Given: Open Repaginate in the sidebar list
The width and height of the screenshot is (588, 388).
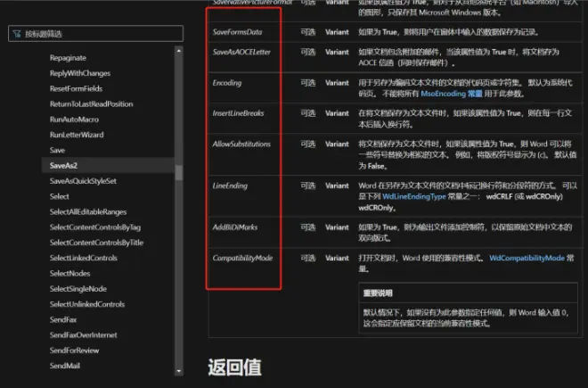Looking at the screenshot, I should click(x=68, y=58).
